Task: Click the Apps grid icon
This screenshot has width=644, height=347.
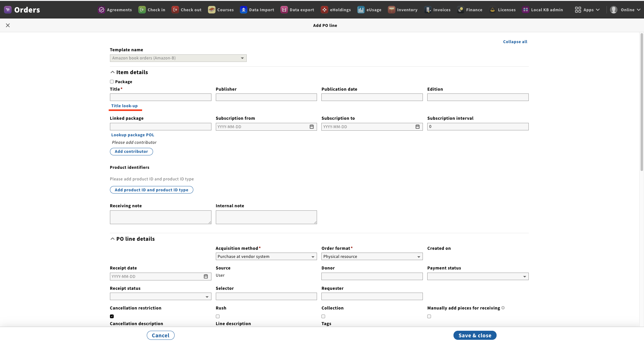Action: click(x=578, y=10)
